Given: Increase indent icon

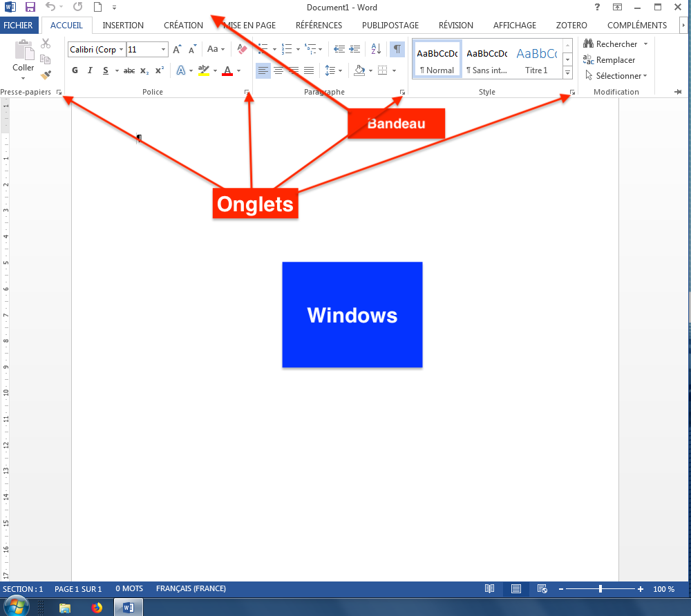Looking at the screenshot, I should [354, 49].
